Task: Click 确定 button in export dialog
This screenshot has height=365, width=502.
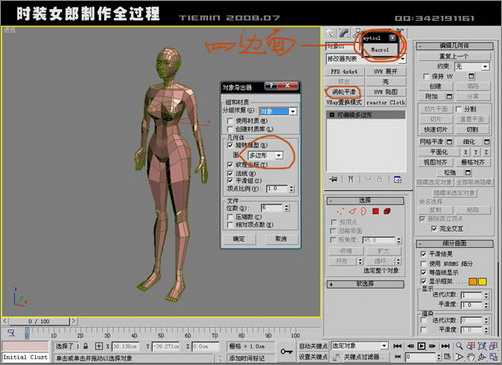Action: click(x=239, y=239)
